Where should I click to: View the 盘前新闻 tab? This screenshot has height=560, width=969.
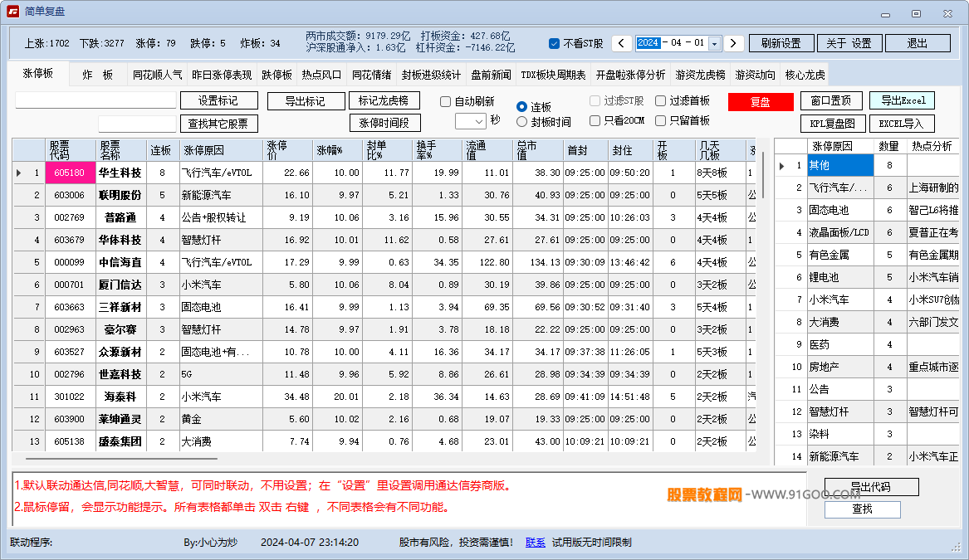(x=492, y=75)
